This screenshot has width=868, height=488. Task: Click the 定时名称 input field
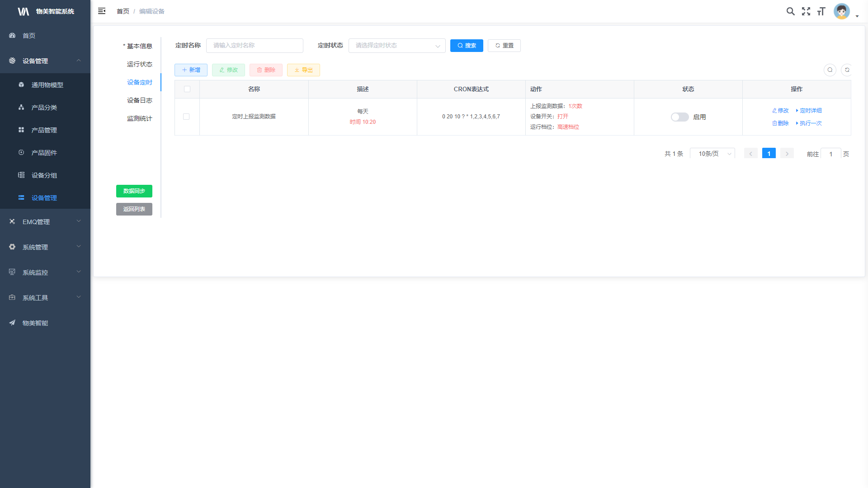[x=255, y=46]
